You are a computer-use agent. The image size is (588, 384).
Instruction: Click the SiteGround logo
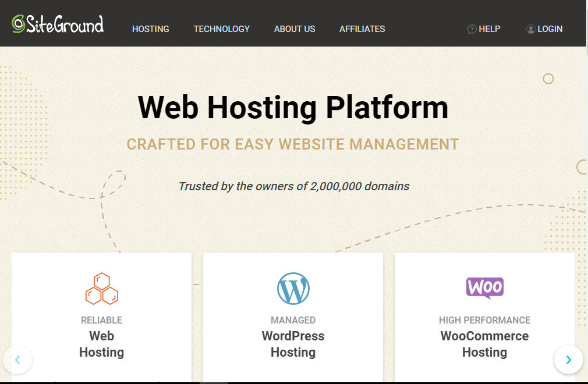click(x=58, y=24)
